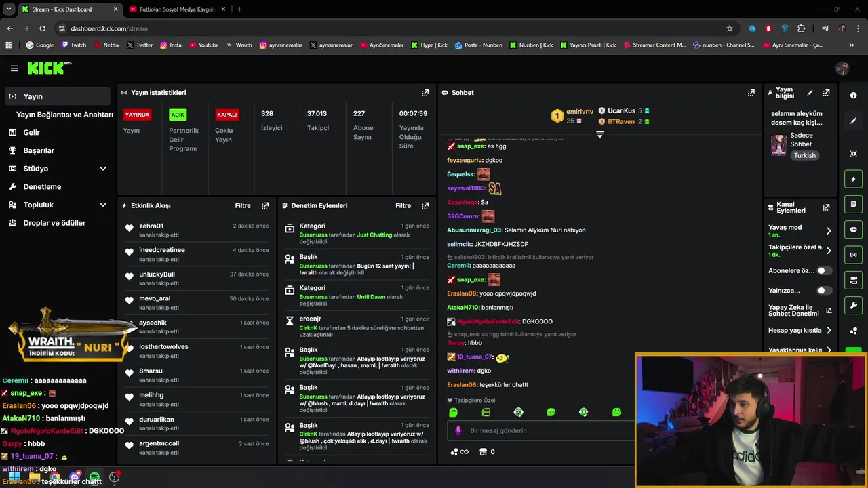Toggle the Yalnızca... chat switch
Viewport: 868px width, 488px height.
pyautogui.click(x=824, y=291)
